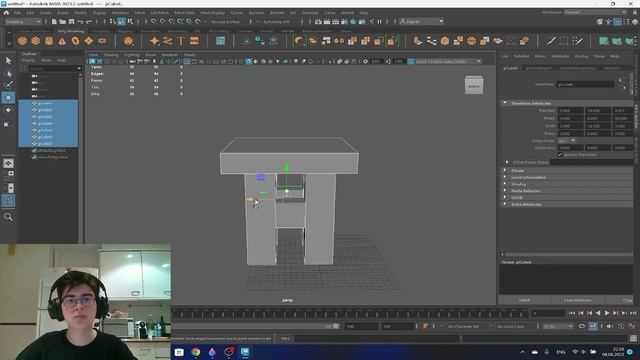This screenshot has height=360, width=640.
Task: Click on the time slider track
Action: [350, 313]
